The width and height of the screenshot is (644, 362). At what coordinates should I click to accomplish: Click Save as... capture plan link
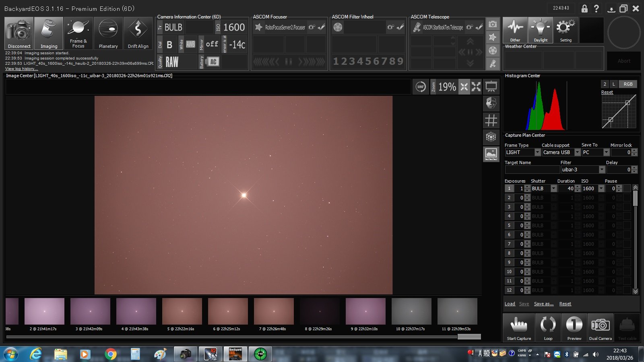[544, 304]
